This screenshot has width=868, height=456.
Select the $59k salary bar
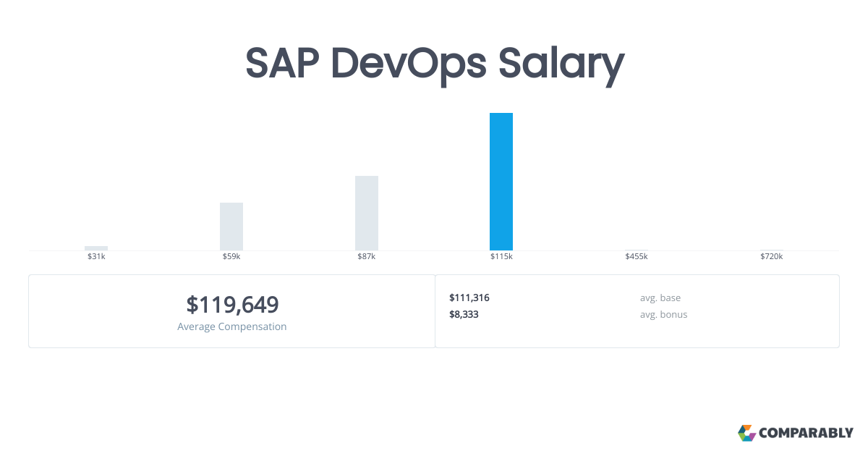point(231,224)
